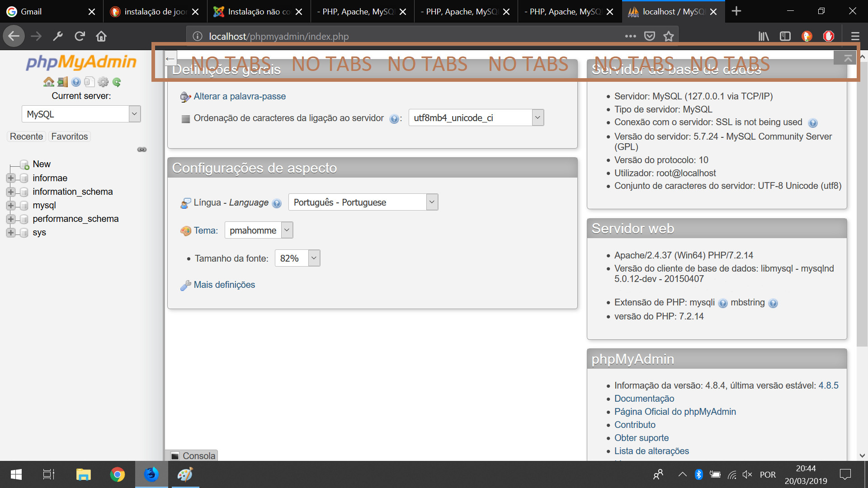Select the Log out (exit door) icon
The height and width of the screenshot is (488, 868).
(x=62, y=82)
